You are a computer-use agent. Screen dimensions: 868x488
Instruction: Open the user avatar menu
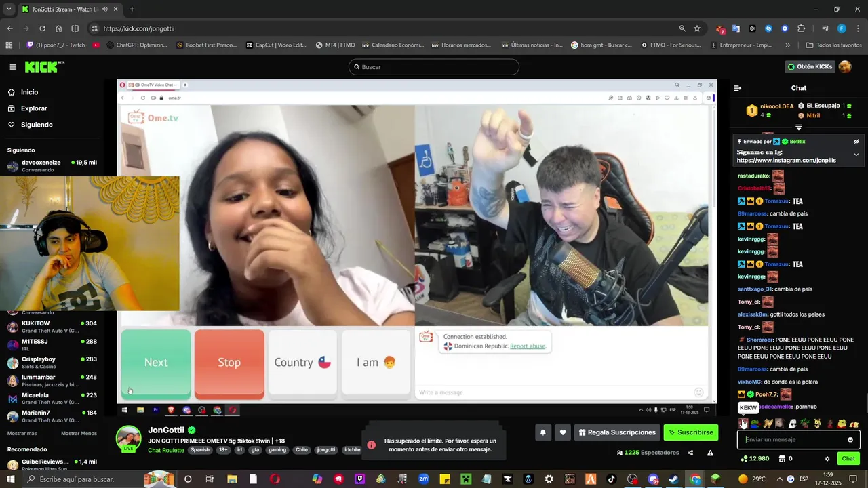(845, 66)
